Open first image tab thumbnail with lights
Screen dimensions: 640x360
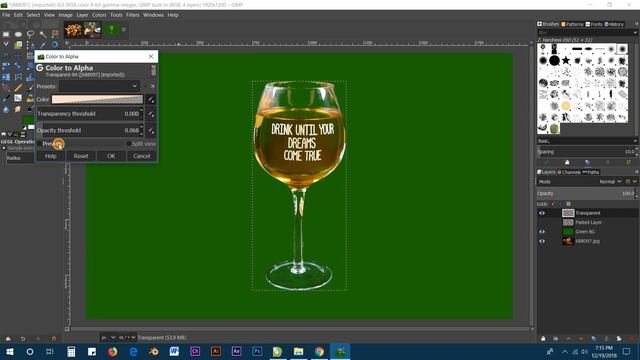coord(73,30)
